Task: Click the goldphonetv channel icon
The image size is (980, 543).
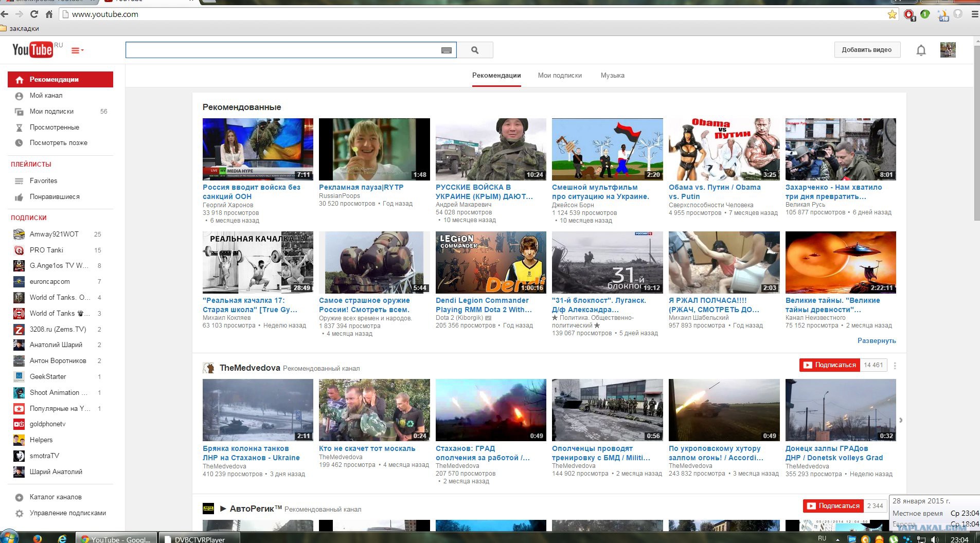Action: coord(19,424)
